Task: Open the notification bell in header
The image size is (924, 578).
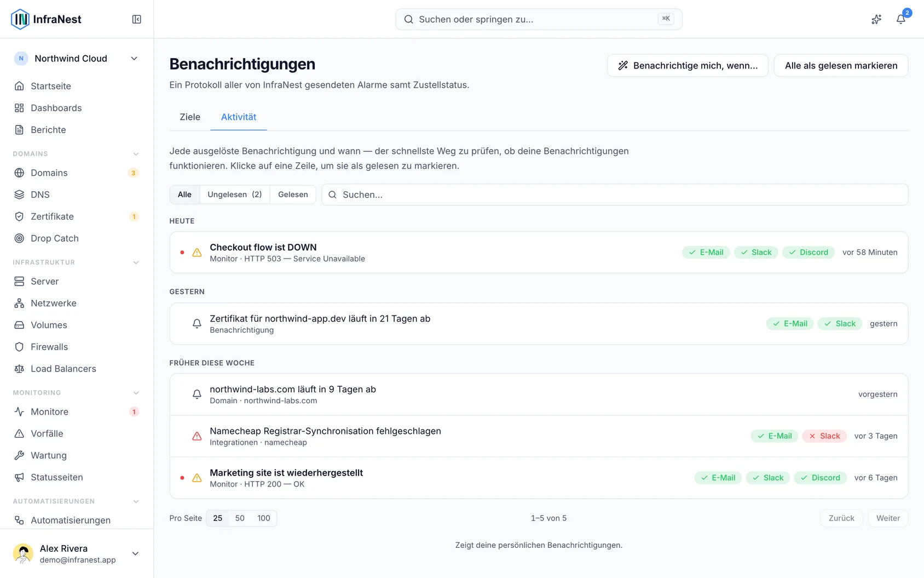Action: click(901, 19)
